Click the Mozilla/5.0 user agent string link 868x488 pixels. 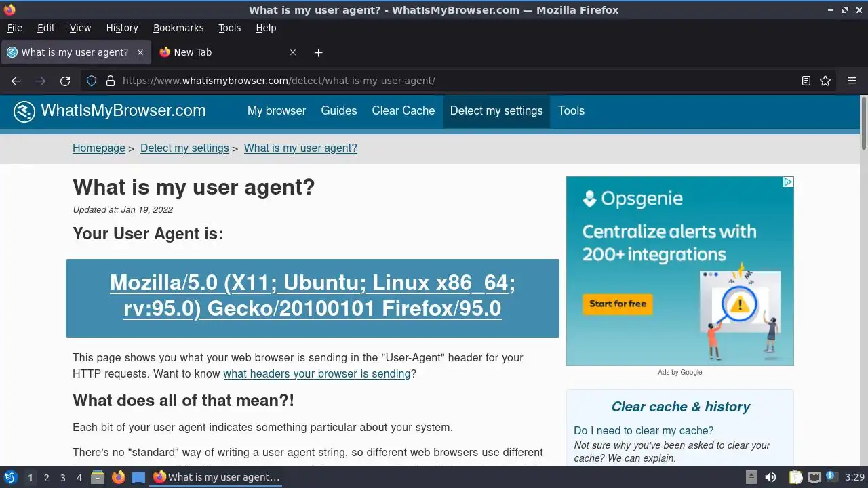[313, 296]
